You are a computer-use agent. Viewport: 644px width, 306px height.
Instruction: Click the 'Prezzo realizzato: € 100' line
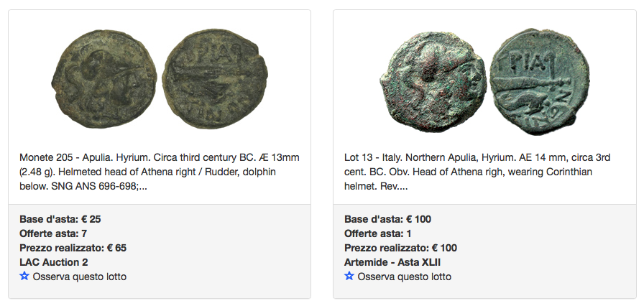pos(400,248)
